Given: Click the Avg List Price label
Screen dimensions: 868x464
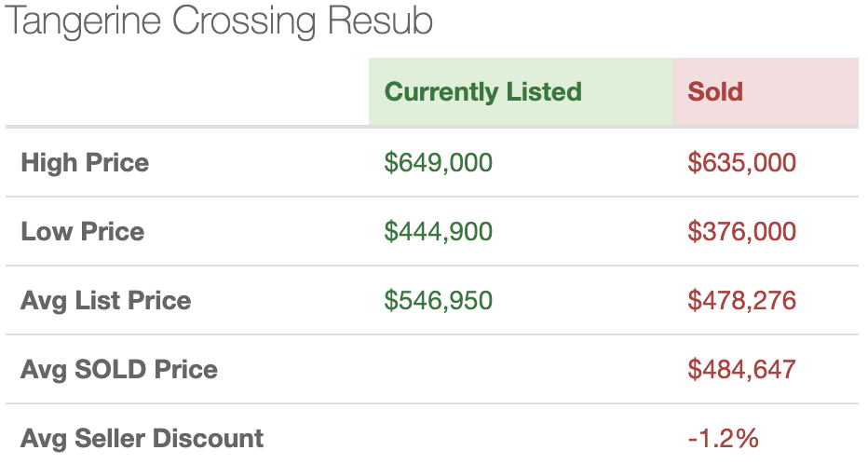Looking at the screenshot, I should coord(106,301).
